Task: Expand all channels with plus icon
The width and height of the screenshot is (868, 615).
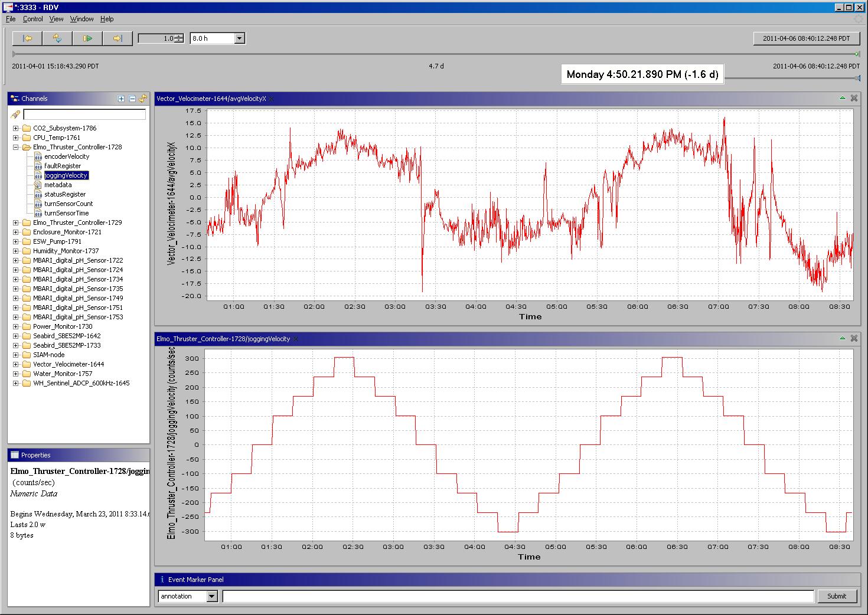Action: (121, 99)
